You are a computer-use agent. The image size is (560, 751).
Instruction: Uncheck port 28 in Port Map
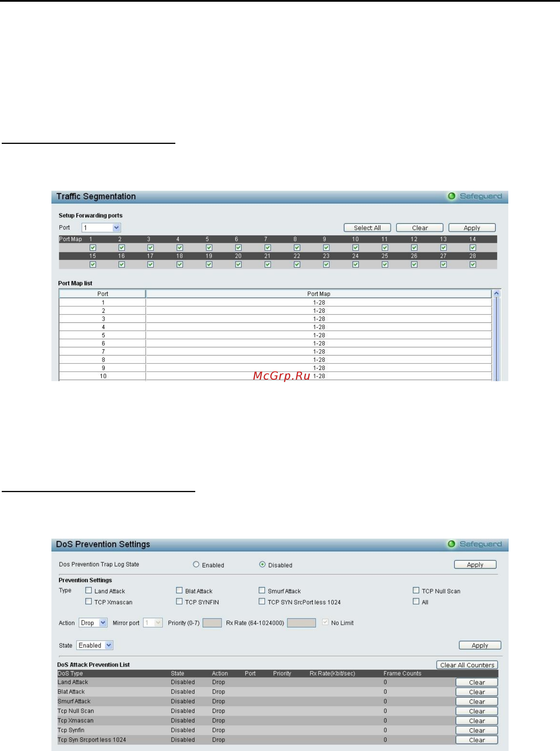473,264
